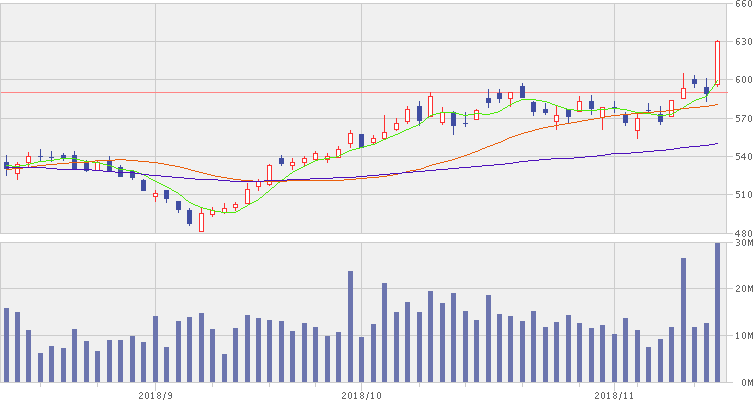Select the 20M volume axis label
This screenshot has width=755, height=400.
coord(743,288)
